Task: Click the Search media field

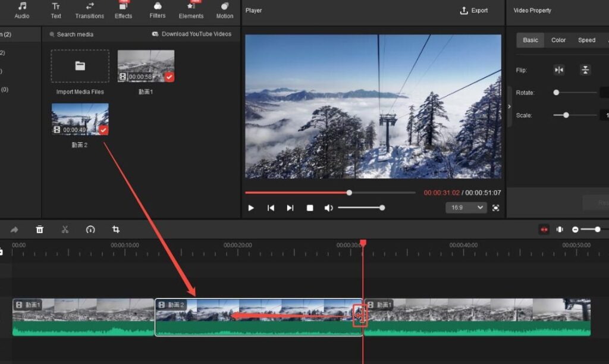Action: tap(74, 34)
